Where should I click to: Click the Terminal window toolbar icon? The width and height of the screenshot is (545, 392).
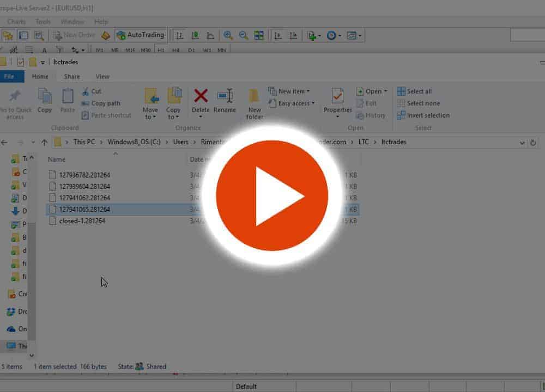(23, 35)
